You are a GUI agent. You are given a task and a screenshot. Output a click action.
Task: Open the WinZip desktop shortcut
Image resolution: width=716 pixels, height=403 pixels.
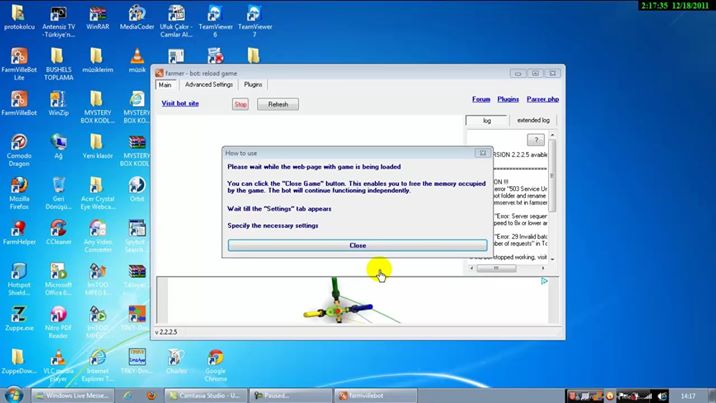[x=58, y=103]
